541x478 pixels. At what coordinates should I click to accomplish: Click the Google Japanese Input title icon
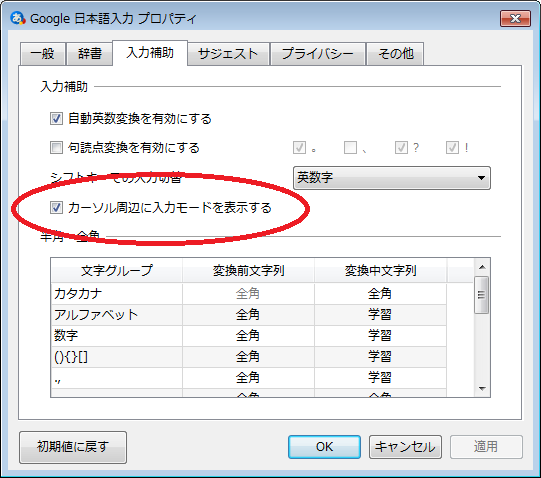(18, 18)
